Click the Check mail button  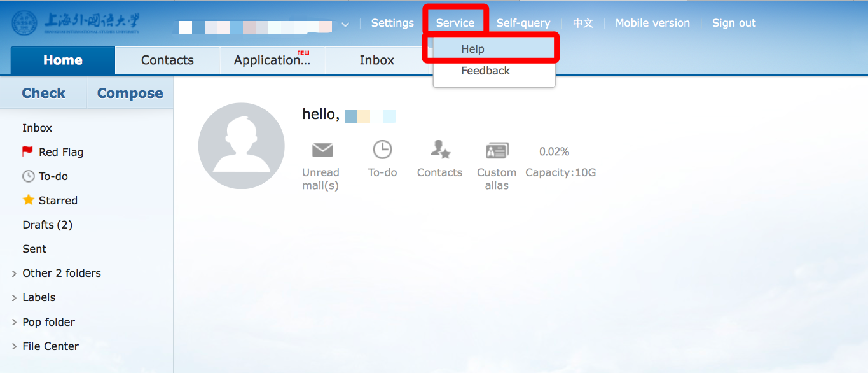click(x=43, y=94)
